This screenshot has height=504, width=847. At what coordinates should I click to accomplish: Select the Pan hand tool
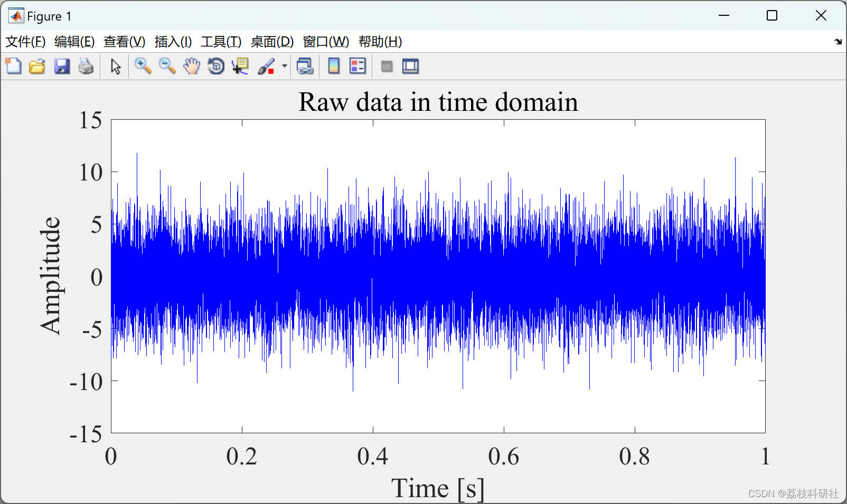tap(192, 66)
